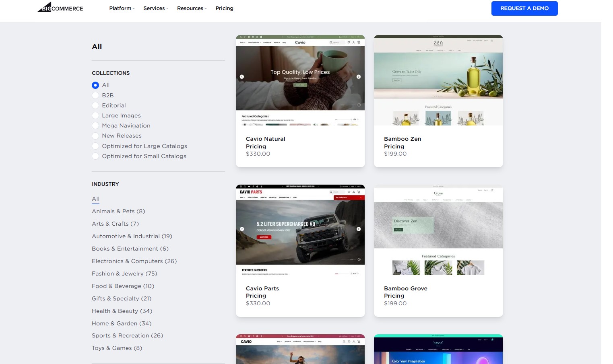Screen dimensions: 613x364
Task: Open Gifts & Specialty themes
Action: (x=122, y=298)
